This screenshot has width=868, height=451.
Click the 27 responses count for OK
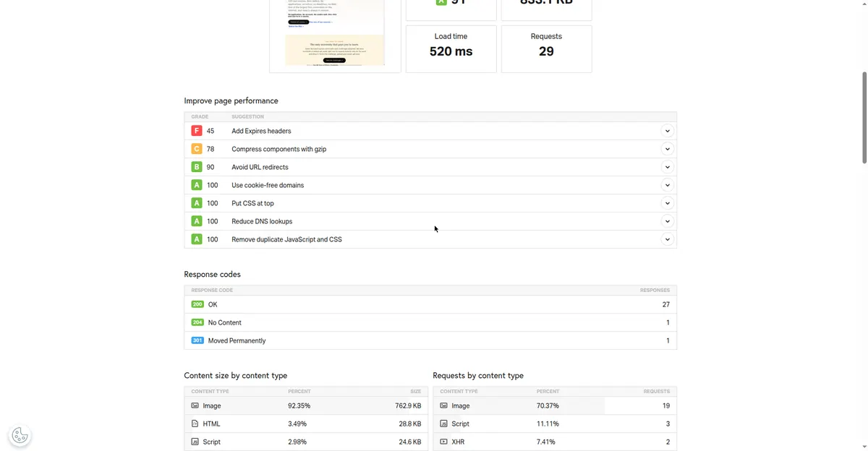click(x=665, y=304)
